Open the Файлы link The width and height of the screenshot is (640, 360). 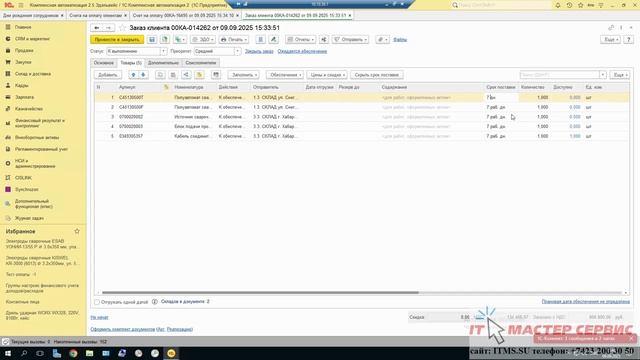[400, 40]
